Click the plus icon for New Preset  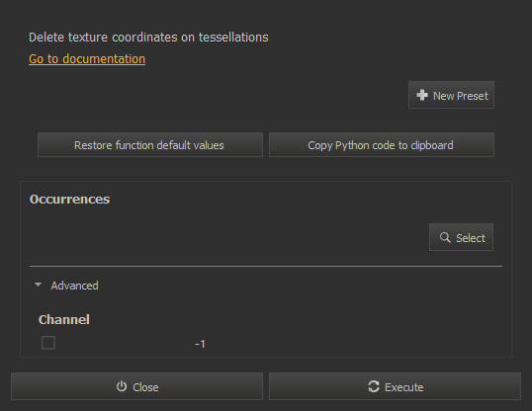pyautogui.click(x=421, y=95)
